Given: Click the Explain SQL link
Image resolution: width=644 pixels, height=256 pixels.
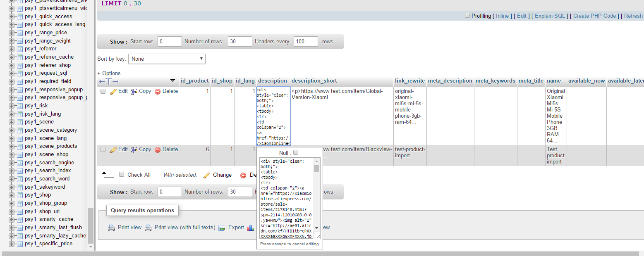Looking at the screenshot, I should click(550, 16).
